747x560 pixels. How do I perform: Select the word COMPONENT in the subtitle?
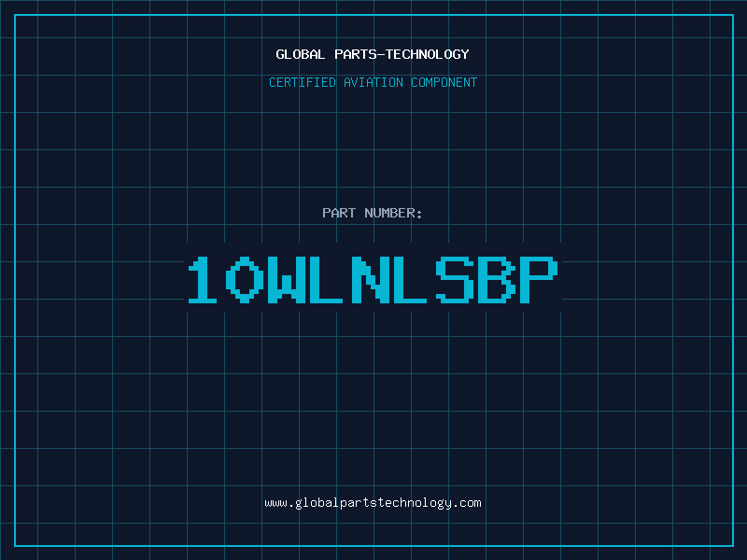(x=444, y=82)
